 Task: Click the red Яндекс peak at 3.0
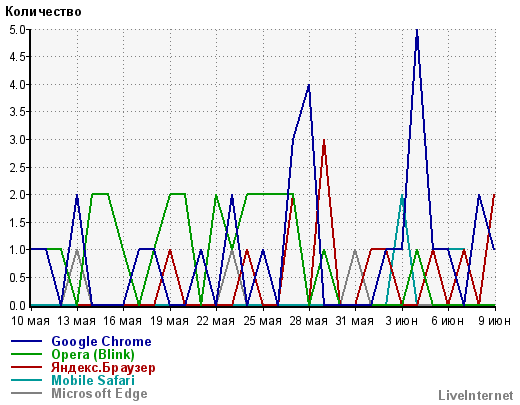324,141
